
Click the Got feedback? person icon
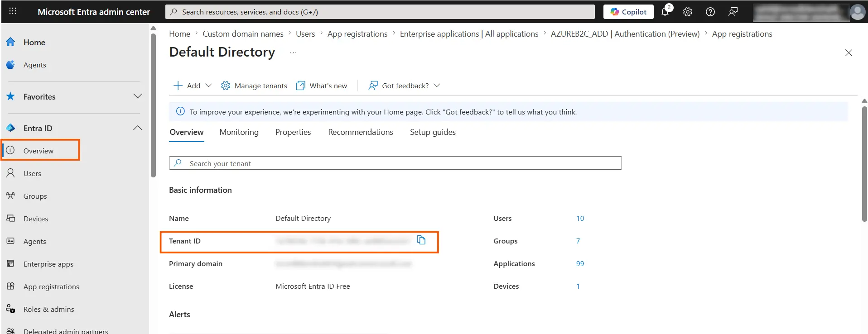(373, 86)
